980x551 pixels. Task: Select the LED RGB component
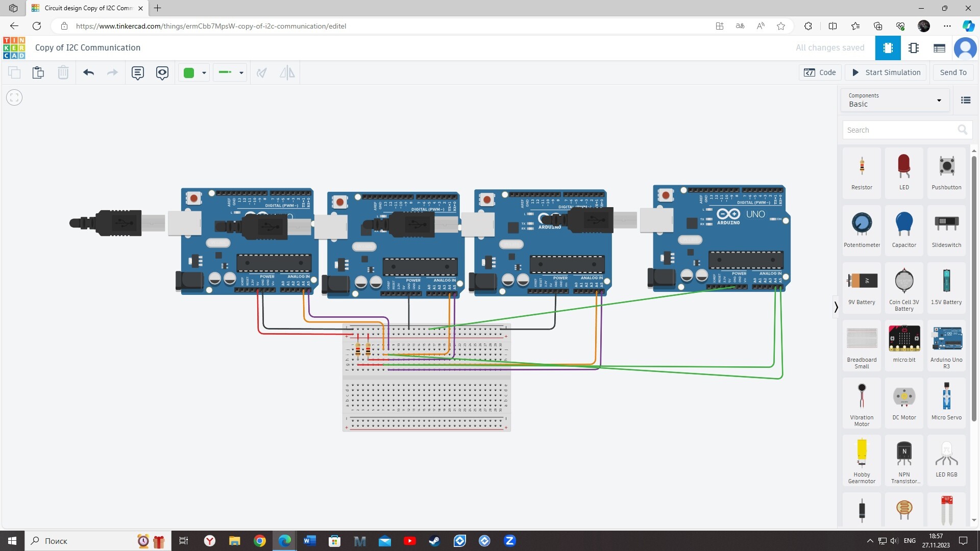pos(946,460)
